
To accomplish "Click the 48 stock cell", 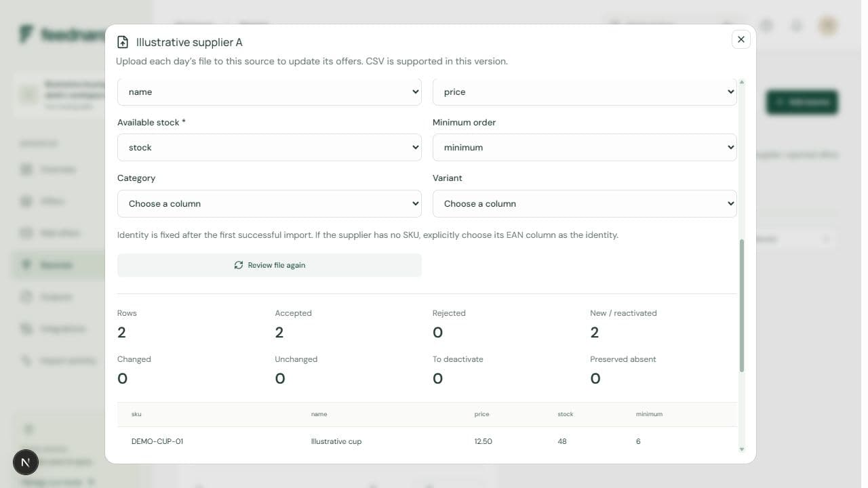I will point(562,441).
